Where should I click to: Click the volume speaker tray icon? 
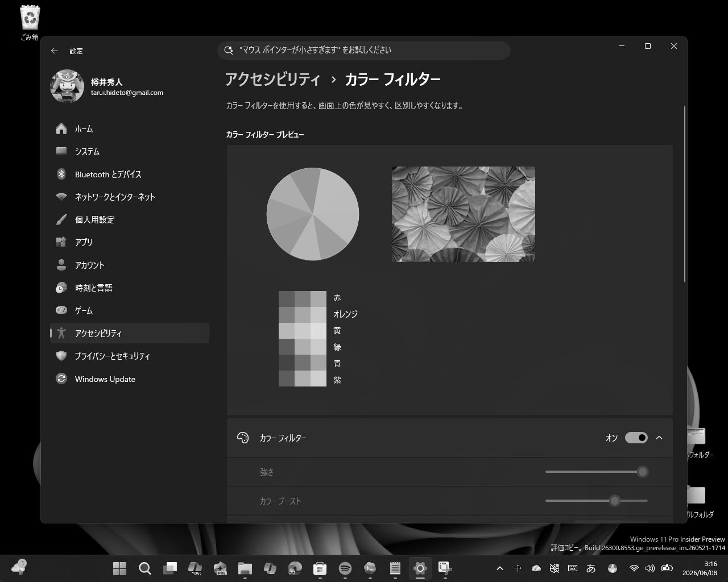click(650, 568)
